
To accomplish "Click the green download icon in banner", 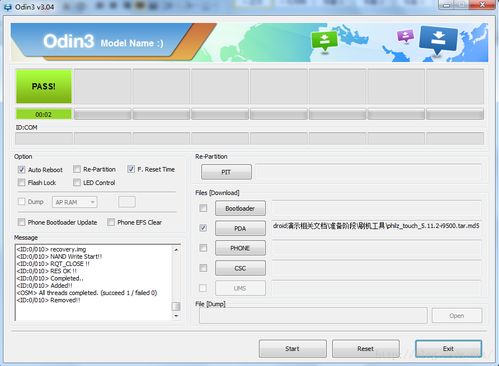I will point(324,41).
